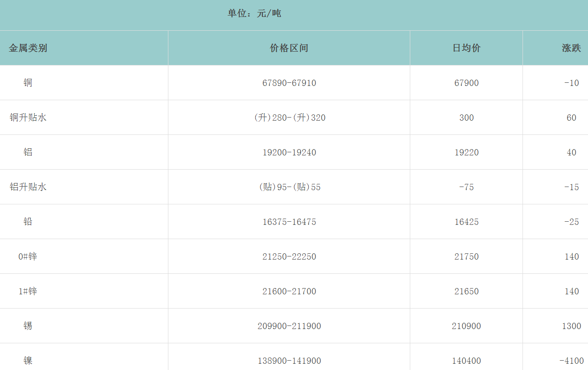Click the copper price range 67890-67910
588x370 pixels.
[289, 83]
